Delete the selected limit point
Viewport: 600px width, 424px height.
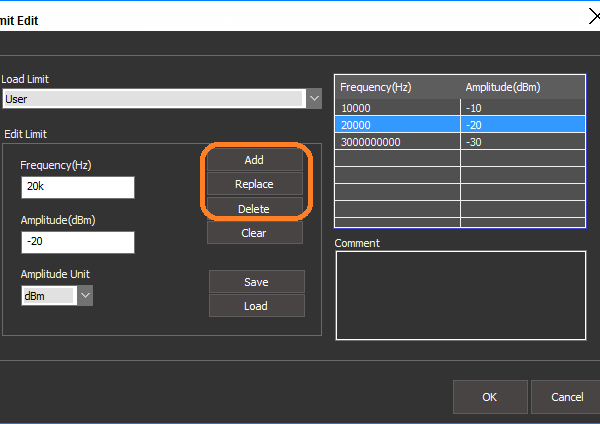click(254, 208)
